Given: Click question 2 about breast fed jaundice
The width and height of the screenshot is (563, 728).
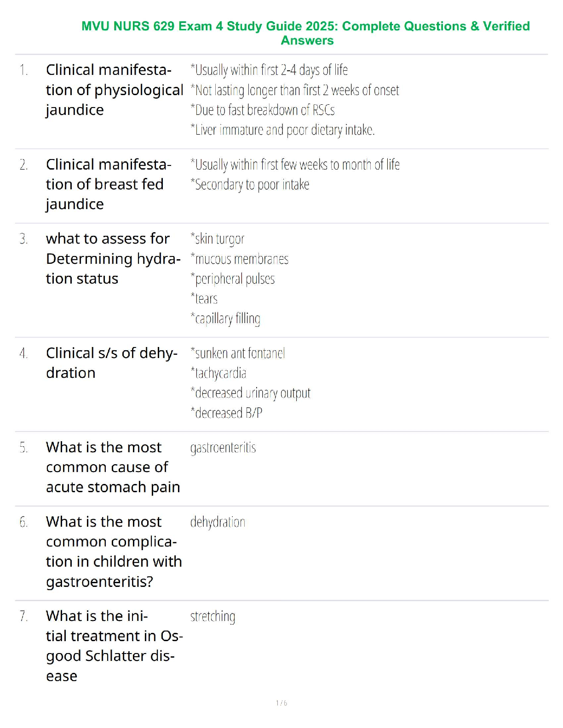Looking at the screenshot, I should point(109,185).
